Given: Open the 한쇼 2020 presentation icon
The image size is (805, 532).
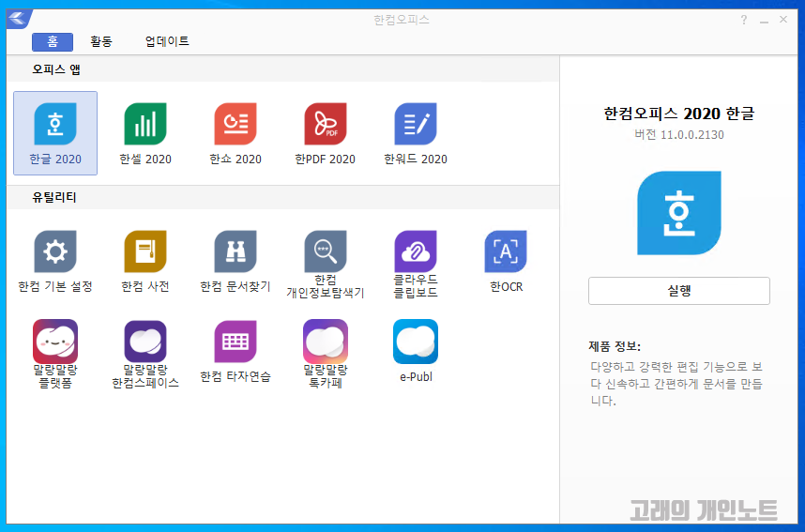Looking at the screenshot, I should 235,124.
